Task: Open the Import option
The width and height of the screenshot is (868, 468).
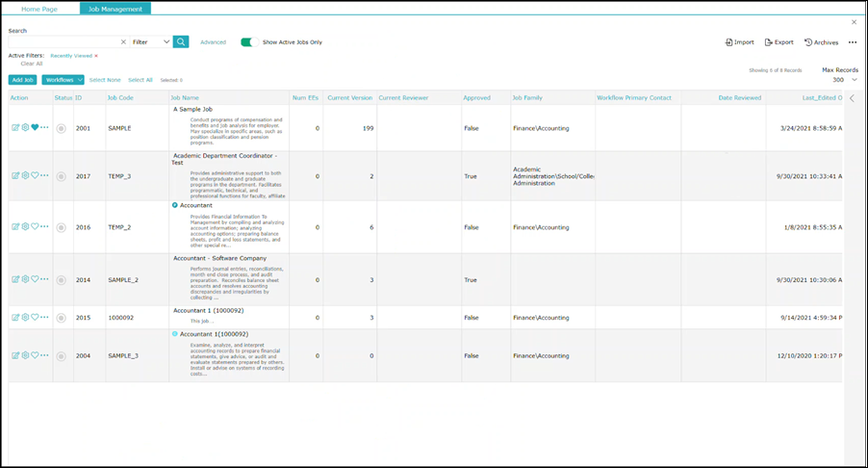Action: pos(740,42)
